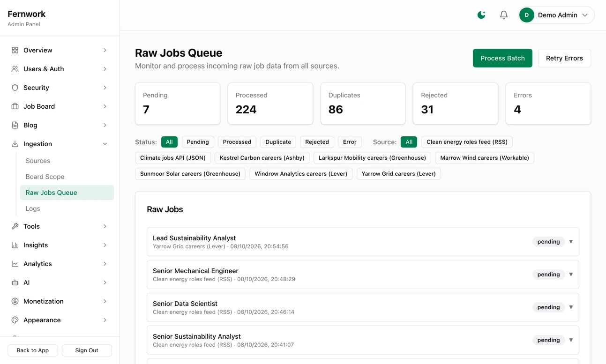Screen dimensions: 606x364
Task: Open the Board Scope submenu item
Action: (x=67, y=177)
